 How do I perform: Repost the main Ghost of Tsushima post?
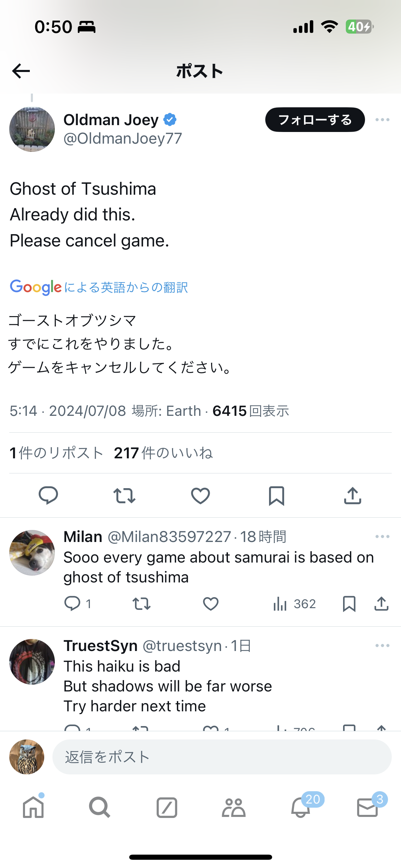tap(124, 495)
